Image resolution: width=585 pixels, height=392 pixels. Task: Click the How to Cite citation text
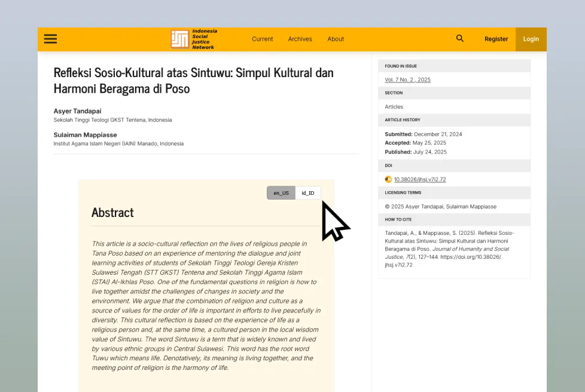449,249
